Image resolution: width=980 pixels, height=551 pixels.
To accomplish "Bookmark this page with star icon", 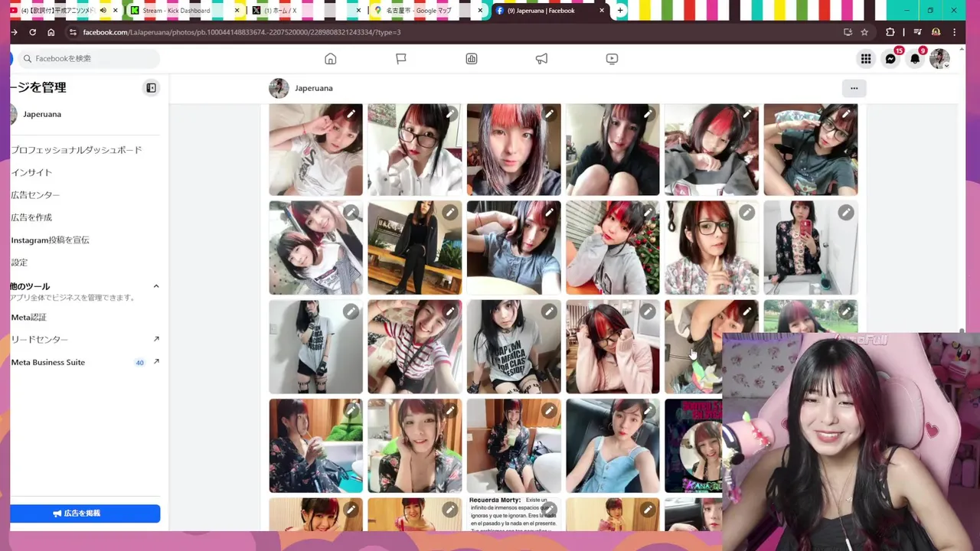I will pyautogui.click(x=864, y=32).
